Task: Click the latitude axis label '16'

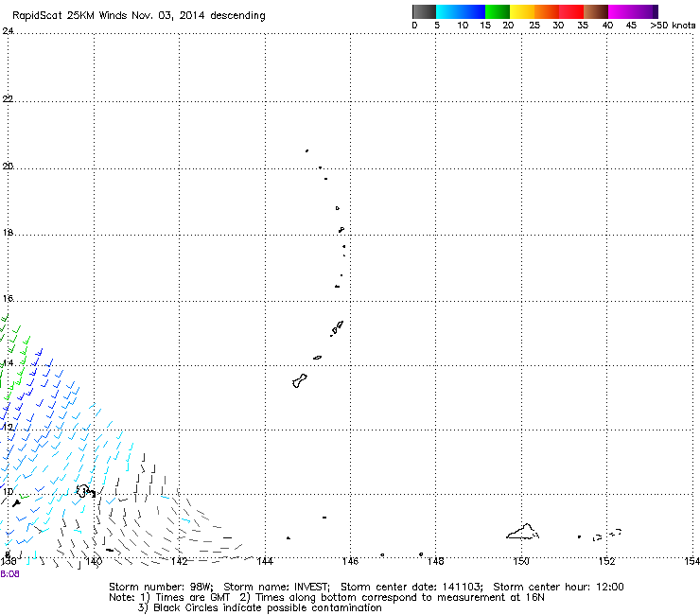Action: 8,298
